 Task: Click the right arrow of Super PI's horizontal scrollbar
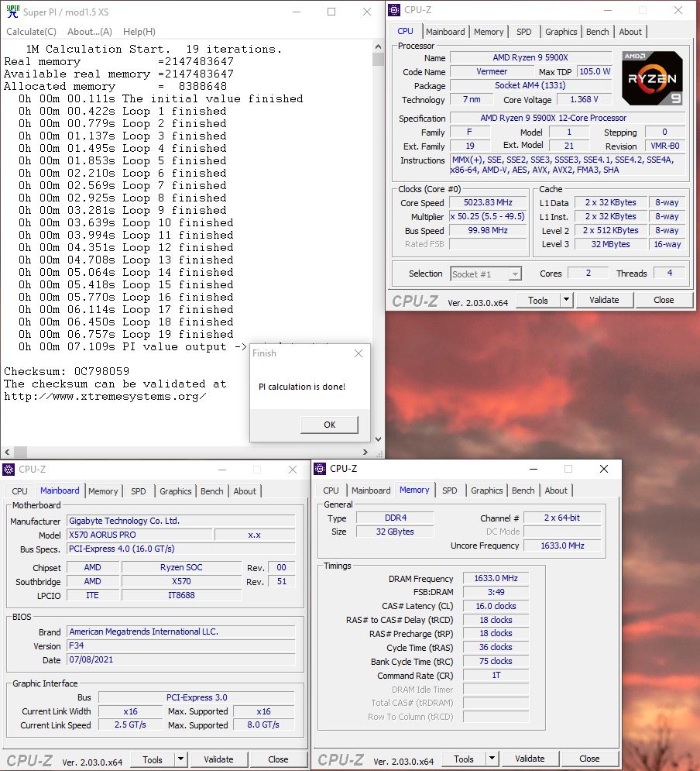[x=365, y=452]
